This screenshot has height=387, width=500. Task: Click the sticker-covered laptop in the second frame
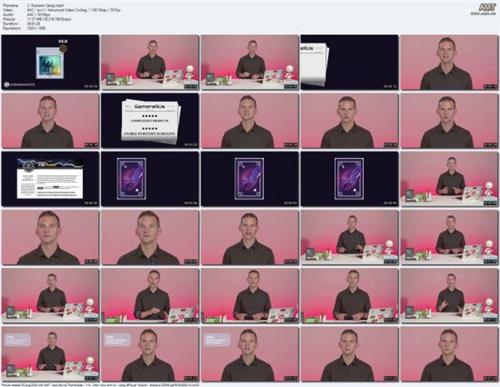[x=174, y=77]
